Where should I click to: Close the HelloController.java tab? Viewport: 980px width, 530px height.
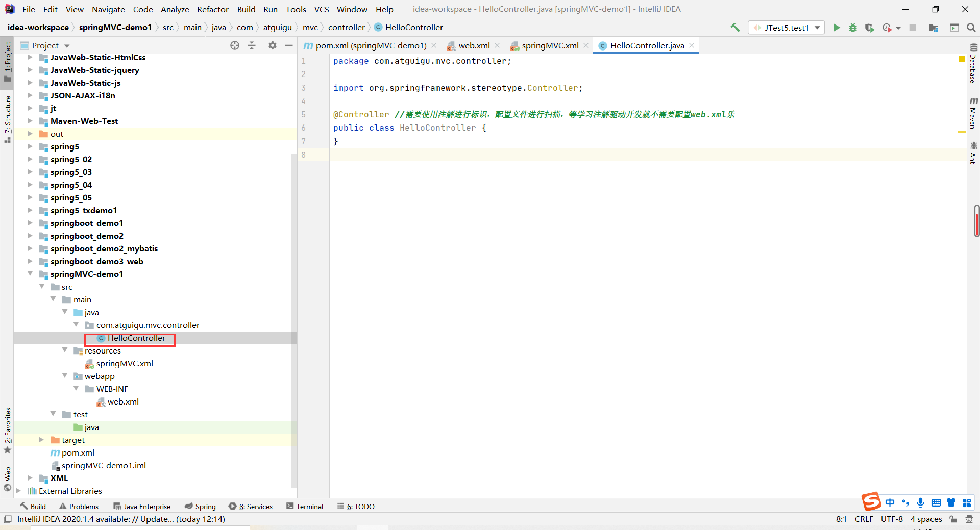pyautogui.click(x=692, y=45)
